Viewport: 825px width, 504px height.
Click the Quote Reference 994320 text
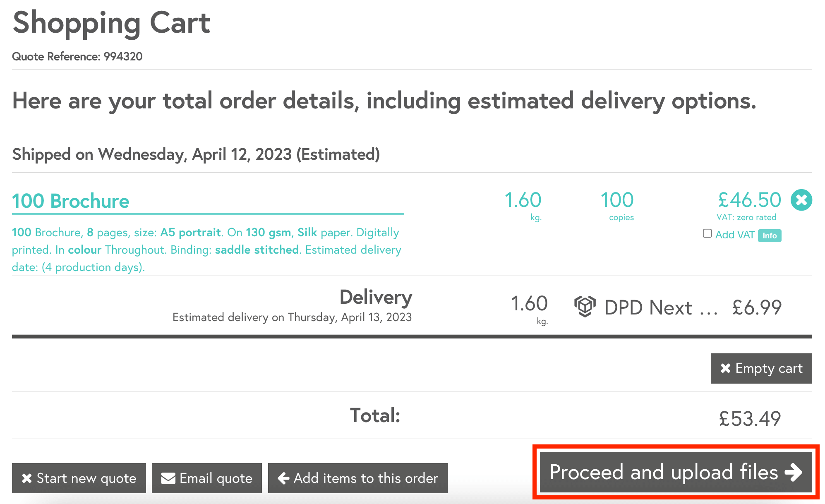coord(77,57)
